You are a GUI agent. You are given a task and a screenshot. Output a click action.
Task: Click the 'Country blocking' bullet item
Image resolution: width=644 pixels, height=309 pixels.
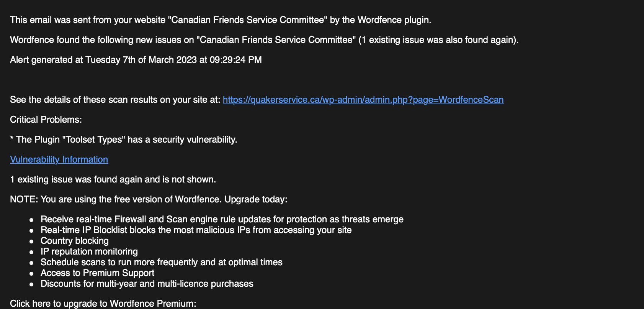pyautogui.click(x=75, y=241)
